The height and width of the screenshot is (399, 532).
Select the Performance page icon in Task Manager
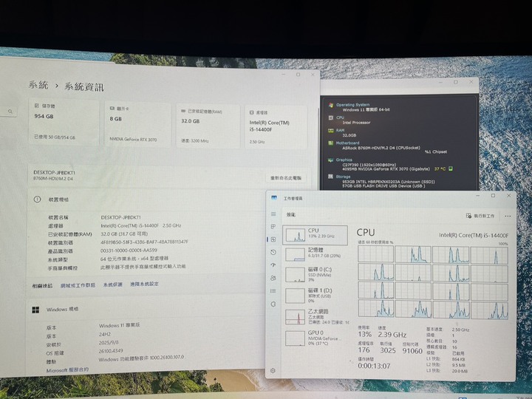click(x=273, y=239)
